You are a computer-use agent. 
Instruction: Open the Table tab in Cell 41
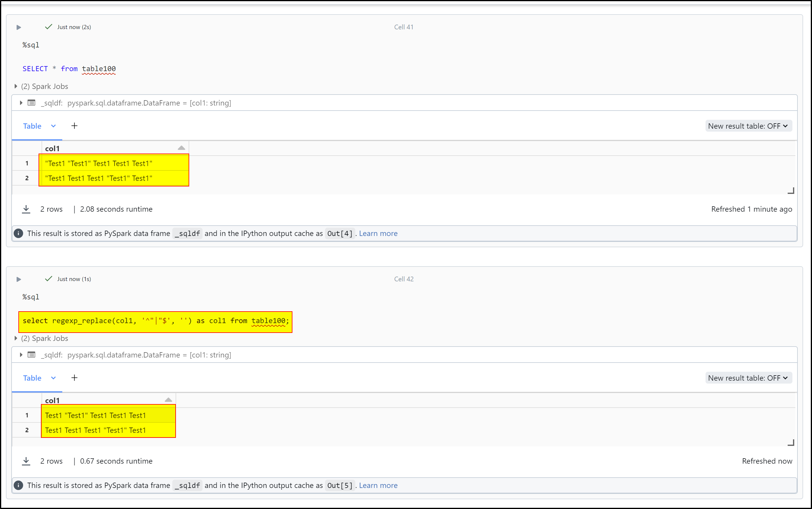(x=32, y=126)
